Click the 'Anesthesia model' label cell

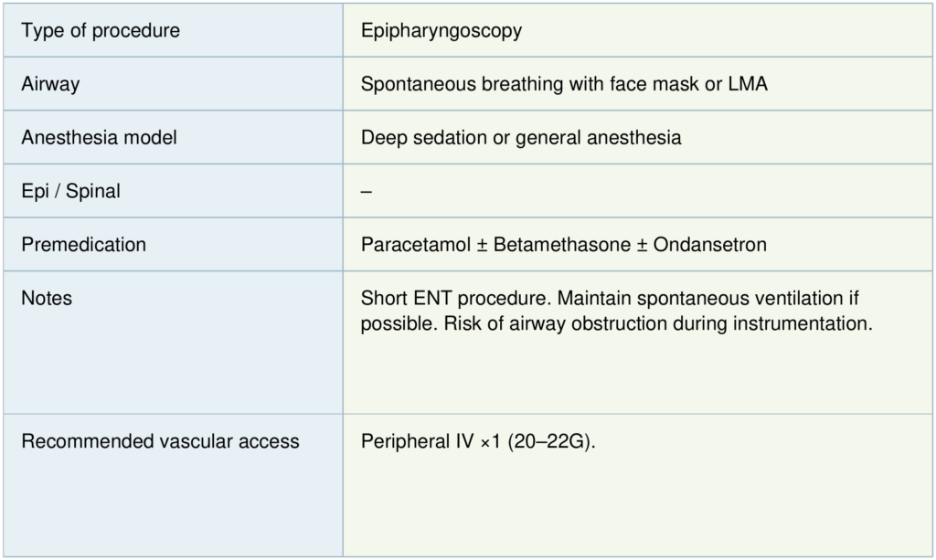pyautogui.click(x=100, y=138)
